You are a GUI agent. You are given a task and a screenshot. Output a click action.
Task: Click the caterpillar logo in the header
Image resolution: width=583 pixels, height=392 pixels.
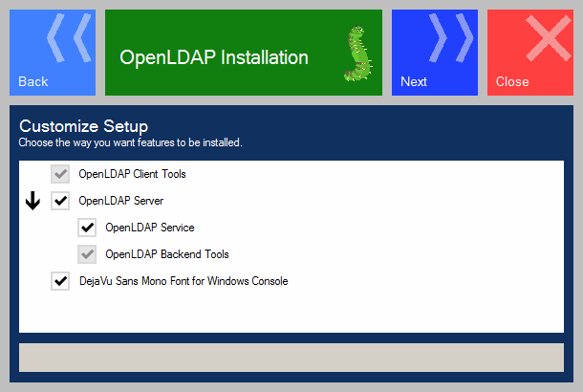pyautogui.click(x=357, y=54)
